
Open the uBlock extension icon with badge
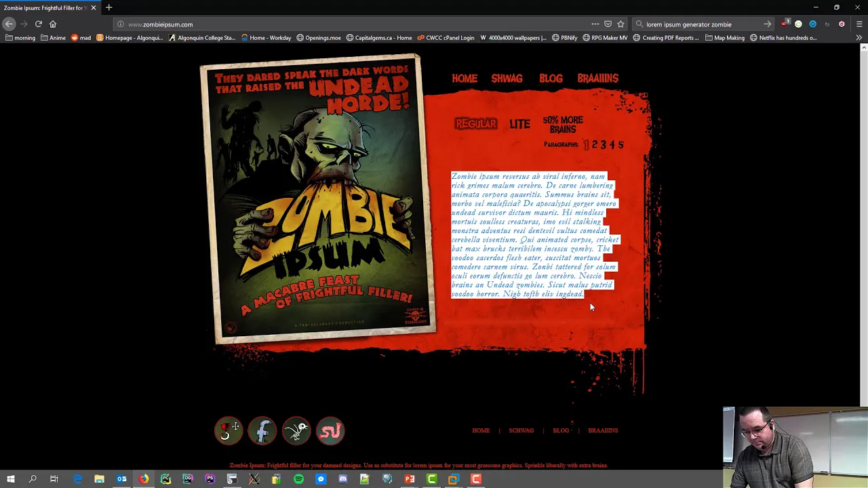pyautogui.click(x=785, y=24)
